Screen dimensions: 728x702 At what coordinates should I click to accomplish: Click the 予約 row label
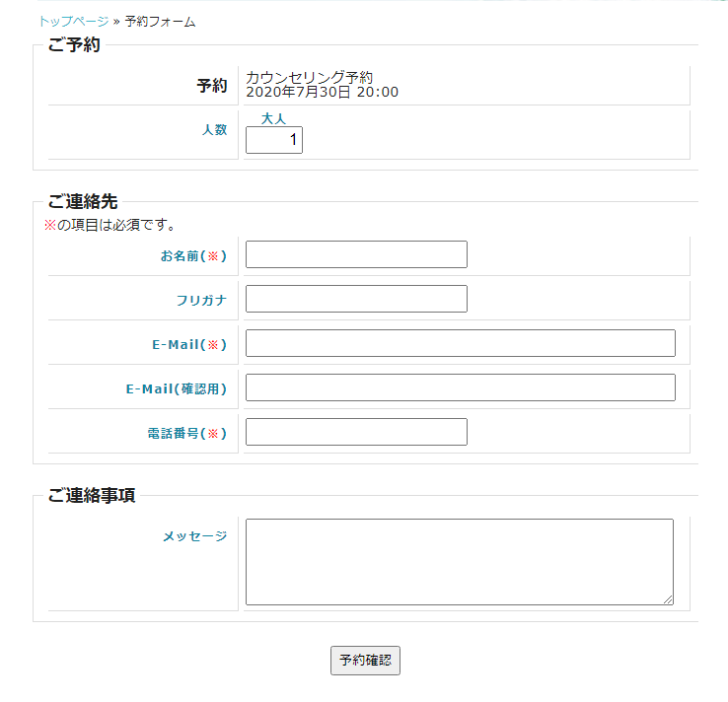212,86
